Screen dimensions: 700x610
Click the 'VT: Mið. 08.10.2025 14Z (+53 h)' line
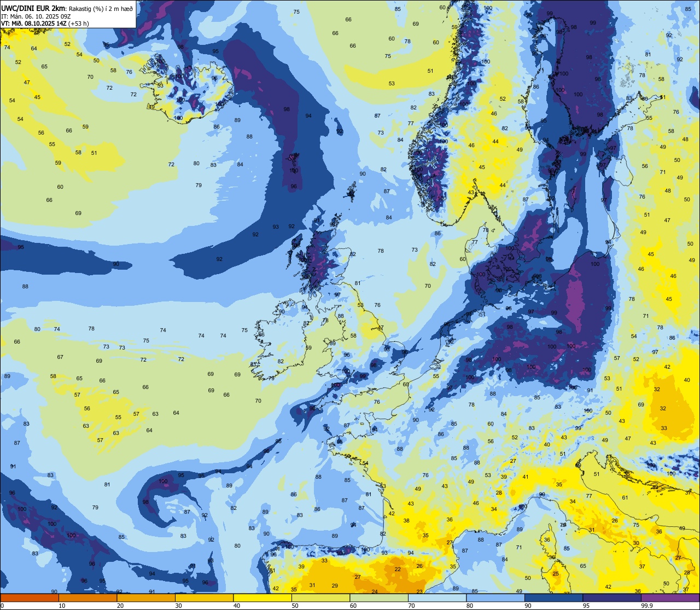[44, 23]
